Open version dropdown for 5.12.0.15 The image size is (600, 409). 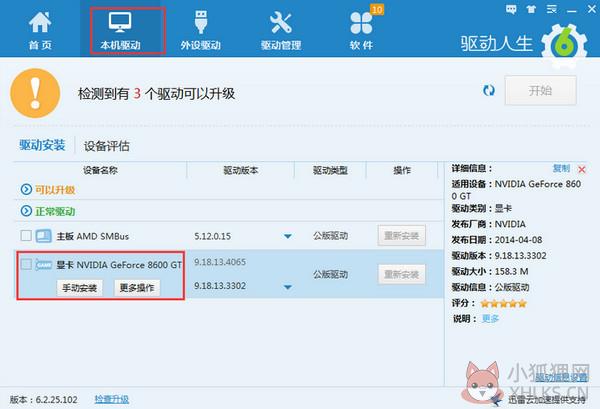point(288,236)
